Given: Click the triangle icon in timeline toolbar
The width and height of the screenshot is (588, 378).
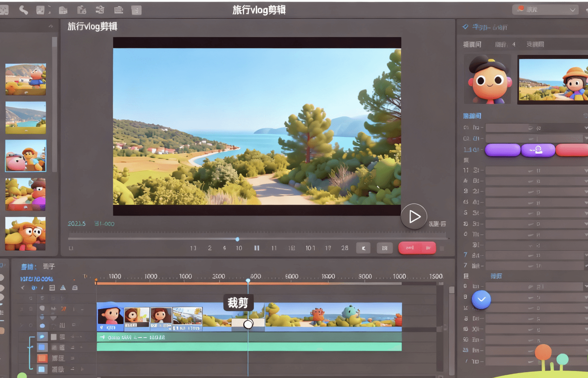Looking at the screenshot, I should click(63, 288).
